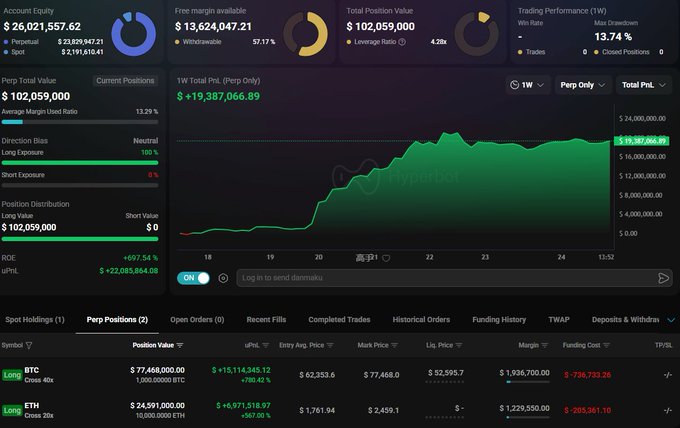Click the Symbol filter funnel icon
This screenshot has width=680, height=428.
[29, 346]
